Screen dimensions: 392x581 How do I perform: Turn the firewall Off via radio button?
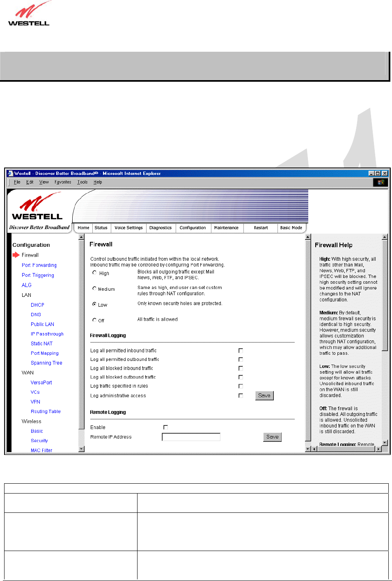pyautogui.click(x=94, y=320)
